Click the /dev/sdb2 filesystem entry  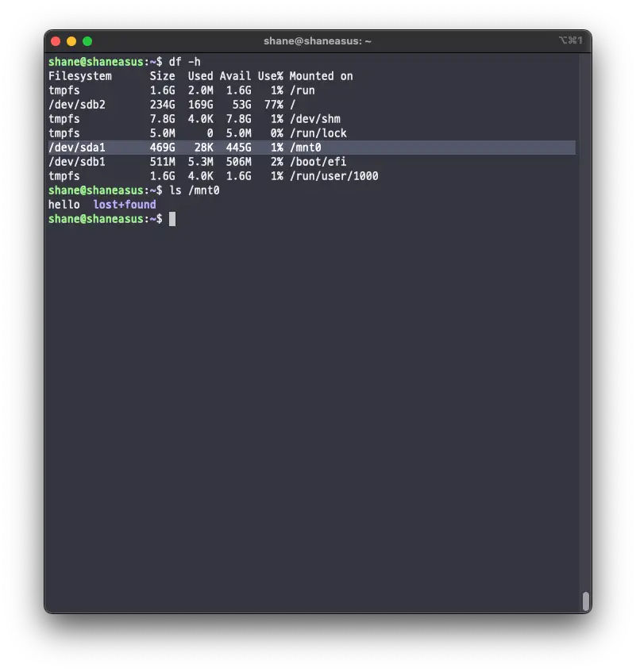coord(77,105)
